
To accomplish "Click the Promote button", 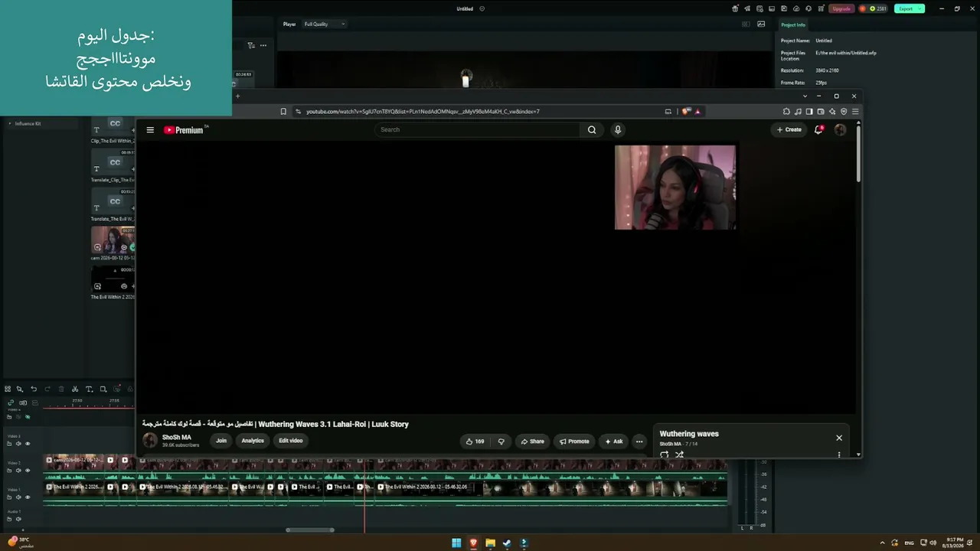I will point(574,442).
